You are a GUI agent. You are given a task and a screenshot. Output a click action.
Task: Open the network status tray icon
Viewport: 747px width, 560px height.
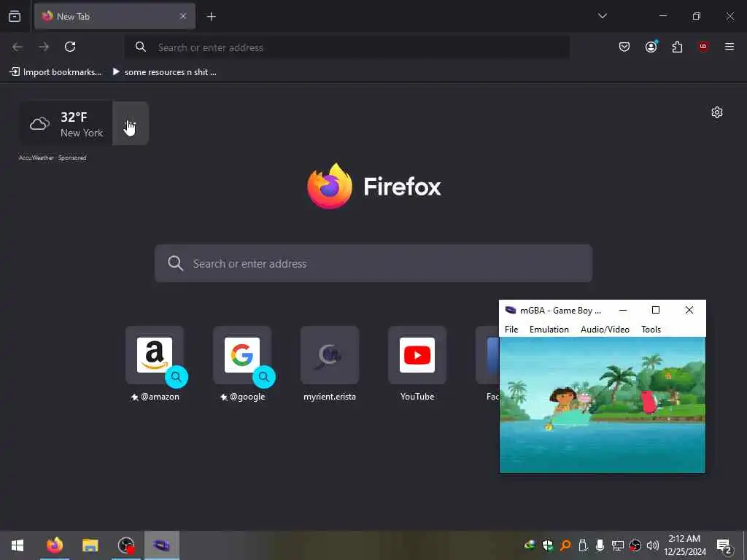[x=617, y=545]
